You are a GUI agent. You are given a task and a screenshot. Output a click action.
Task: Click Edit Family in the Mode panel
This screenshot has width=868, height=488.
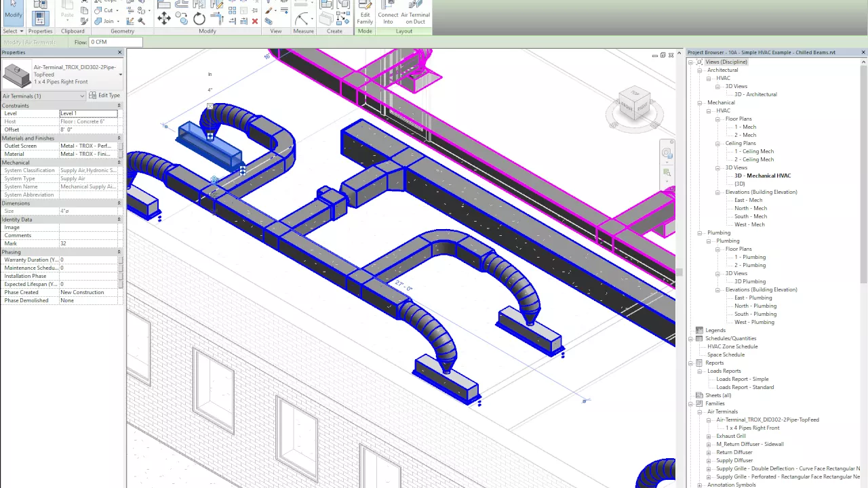point(365,14)
